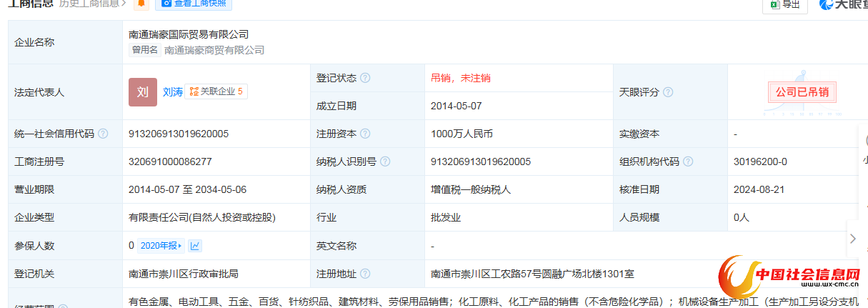The height and width of the screenshot is (308, 868).
Task: Click help icon next to 天眼评分
Action: click(668, 92)
